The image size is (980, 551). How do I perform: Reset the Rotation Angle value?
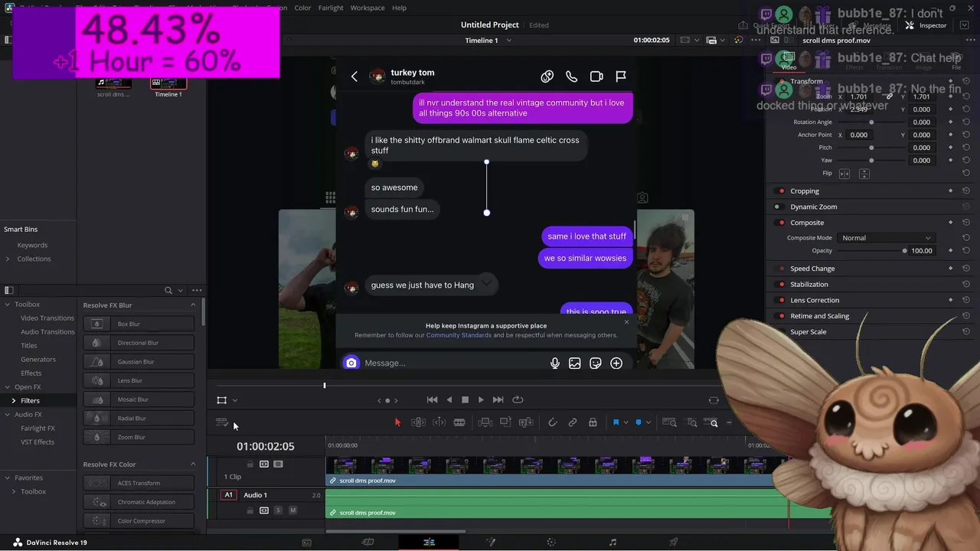pos(966,122)
